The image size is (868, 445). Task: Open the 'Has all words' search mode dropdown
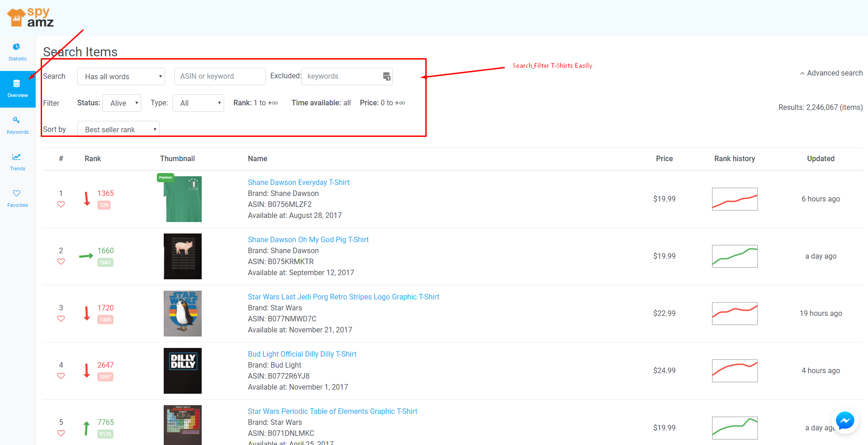(x=121, y=76)
